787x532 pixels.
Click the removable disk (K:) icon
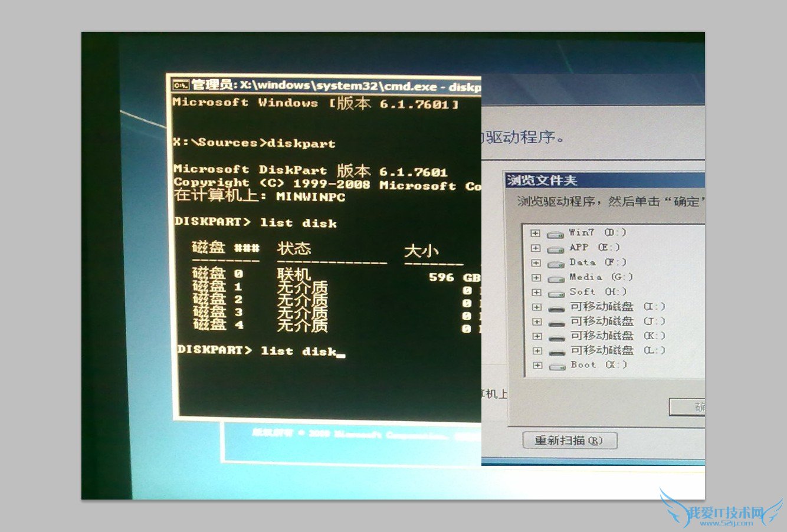[x=556, y=338]
